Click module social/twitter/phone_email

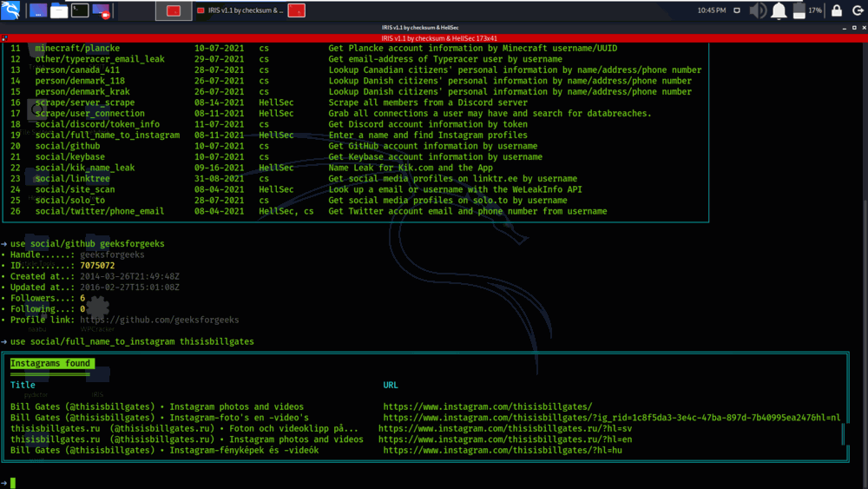[x=100, y=212]
